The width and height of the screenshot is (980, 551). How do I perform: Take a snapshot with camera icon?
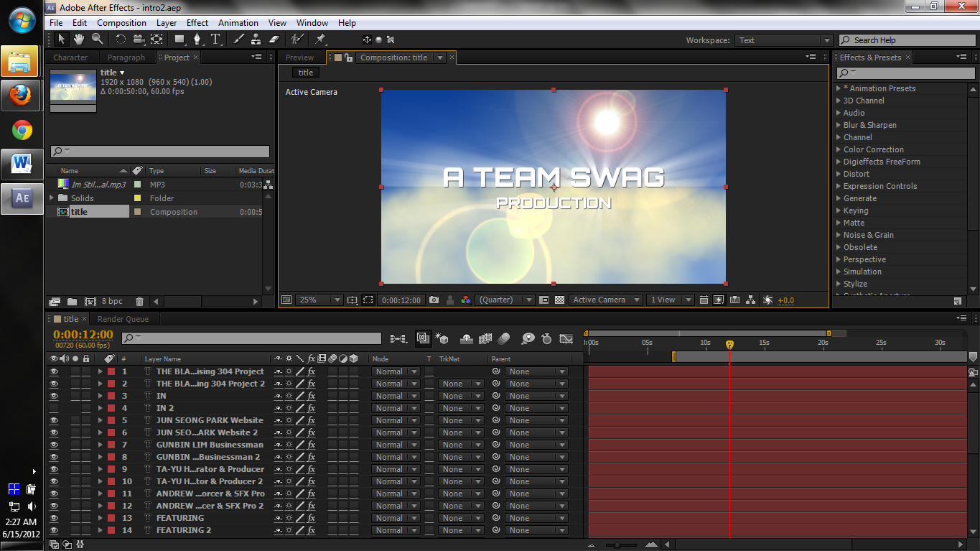point(434,300)
